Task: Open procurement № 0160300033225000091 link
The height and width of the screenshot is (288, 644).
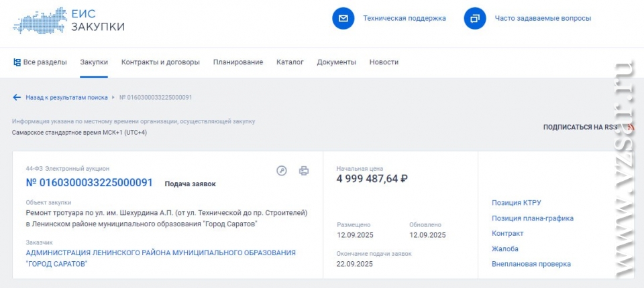Action: [89, 183]
